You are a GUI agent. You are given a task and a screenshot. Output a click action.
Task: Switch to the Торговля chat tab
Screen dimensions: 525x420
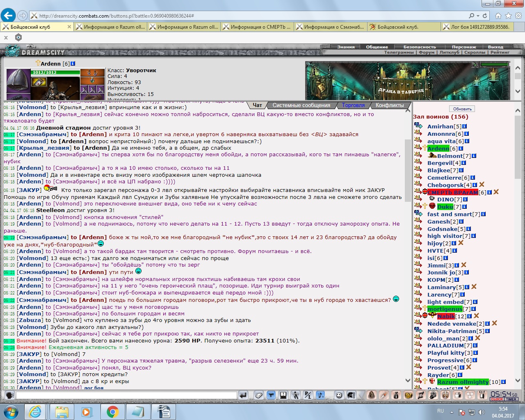[353, 105]
